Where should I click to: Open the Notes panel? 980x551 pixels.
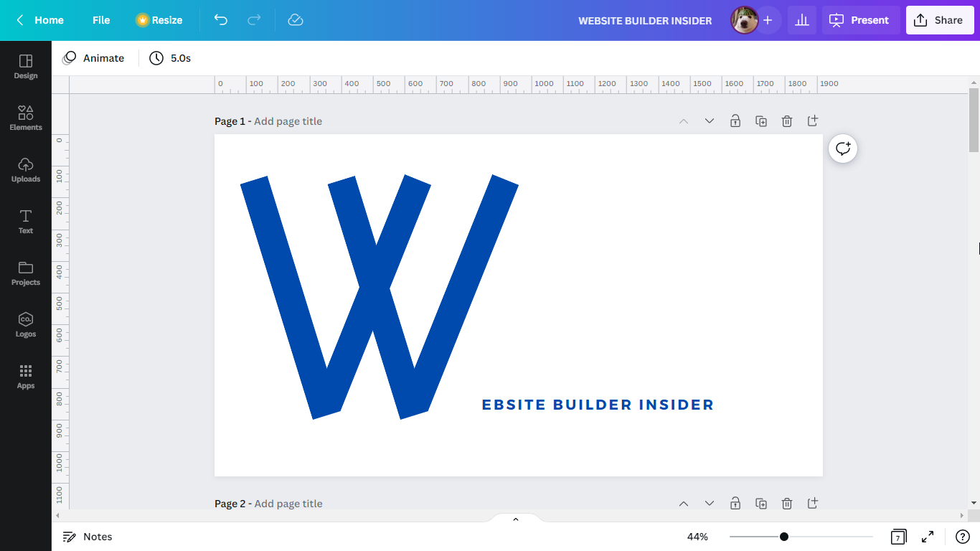click(88, 537)
